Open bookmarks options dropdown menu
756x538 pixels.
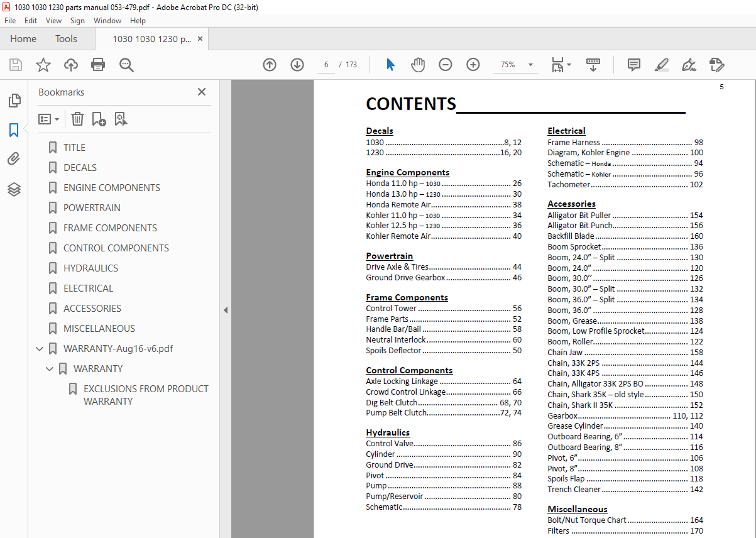point(49,119)
